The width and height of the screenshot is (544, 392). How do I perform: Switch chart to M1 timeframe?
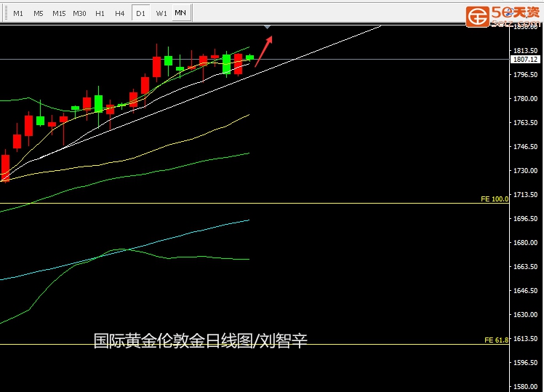pos(18,14)
